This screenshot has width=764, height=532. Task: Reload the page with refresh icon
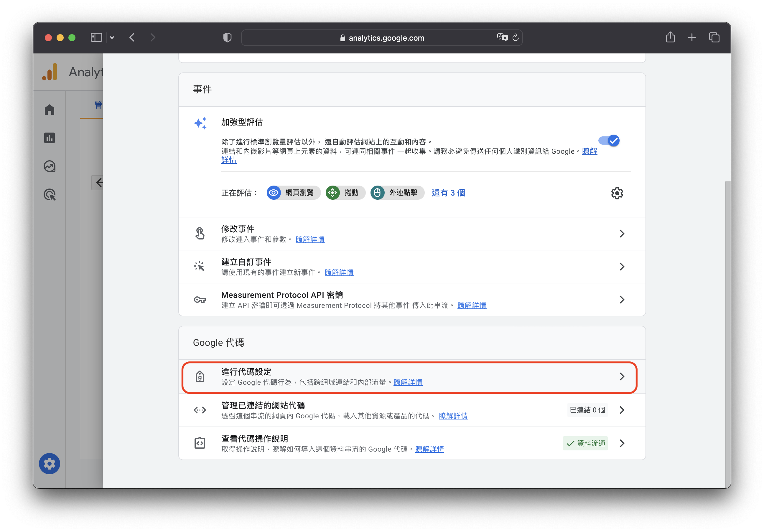tap(516, 38)
